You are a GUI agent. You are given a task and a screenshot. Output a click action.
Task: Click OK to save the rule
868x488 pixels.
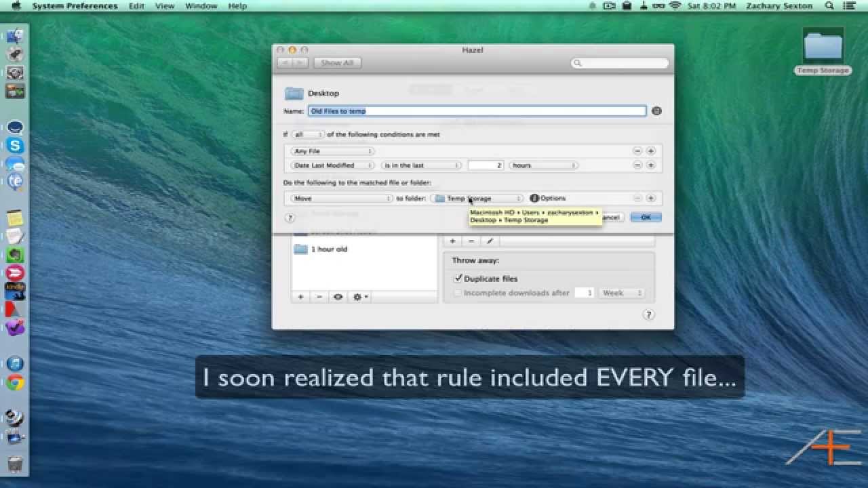click(646, 218)
